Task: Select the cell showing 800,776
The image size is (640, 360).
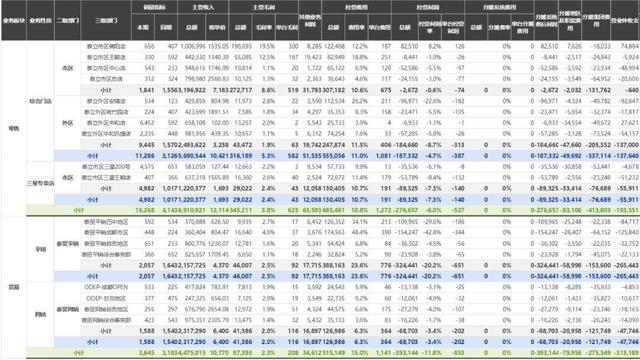Action: point(195,243)
